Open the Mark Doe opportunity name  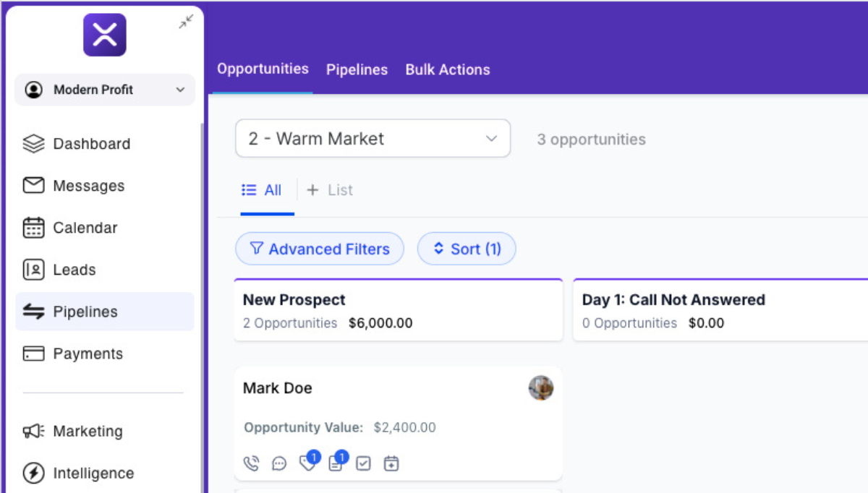click(x=278, y=388)
